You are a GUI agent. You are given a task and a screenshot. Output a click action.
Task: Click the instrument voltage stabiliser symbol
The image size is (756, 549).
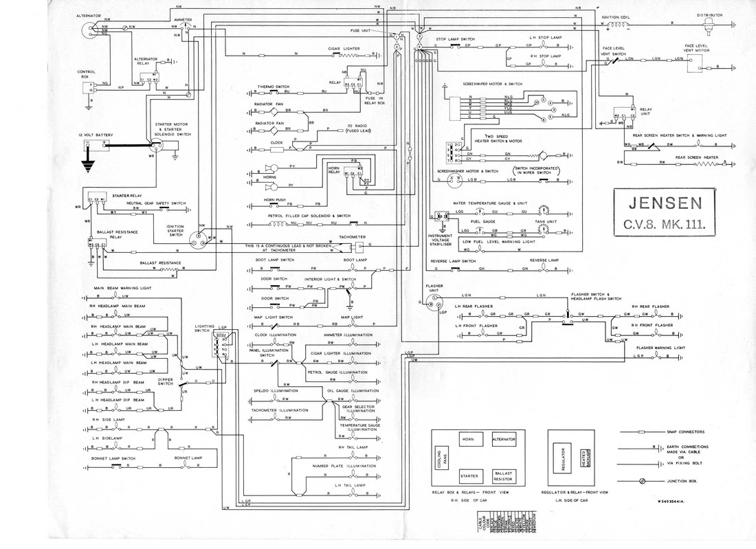(x=441, y=216)
